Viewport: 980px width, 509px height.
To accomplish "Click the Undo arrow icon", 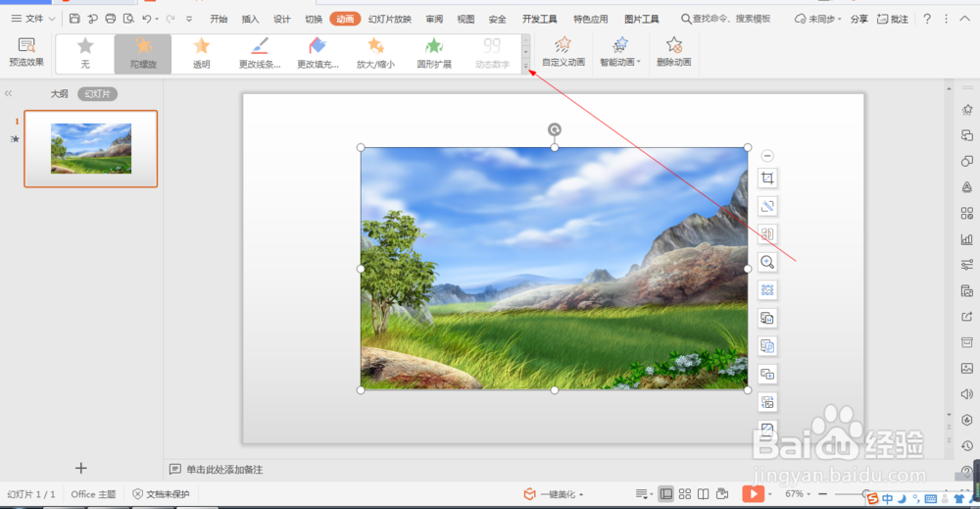I will (x=147, y=19).
